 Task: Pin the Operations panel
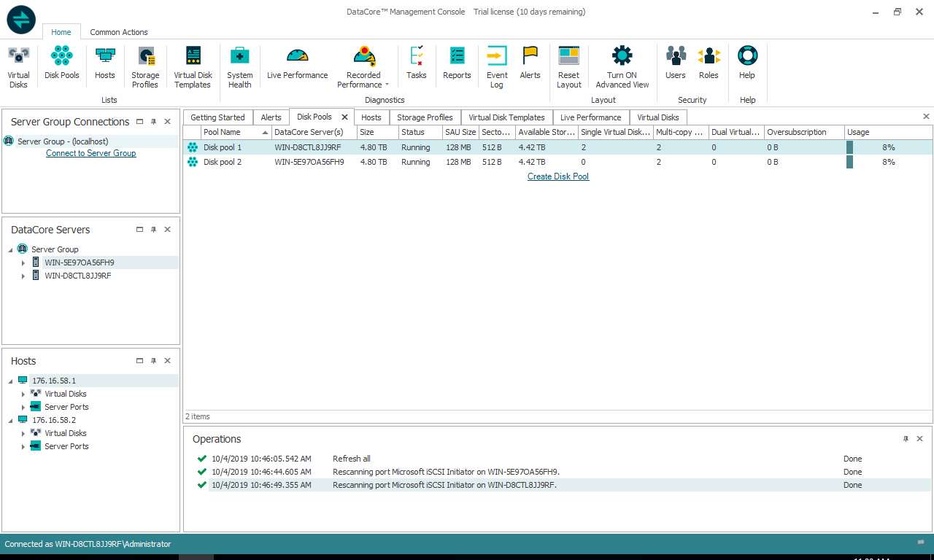point(906,439)
